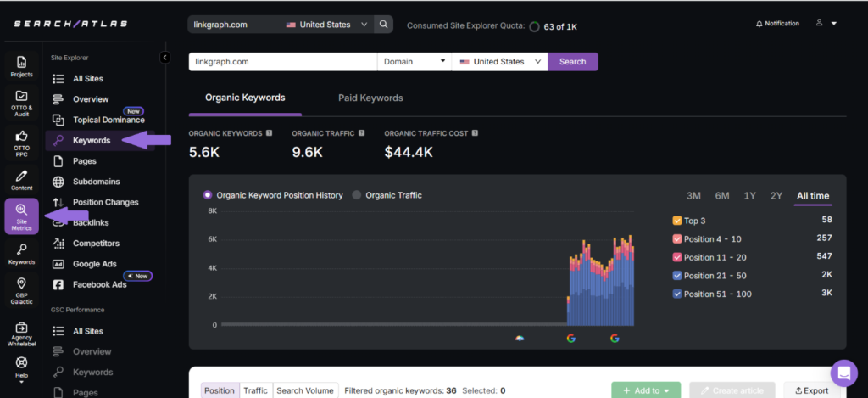Select Site Metrics in left rail

pyautogui.click(x=21, y=216)
